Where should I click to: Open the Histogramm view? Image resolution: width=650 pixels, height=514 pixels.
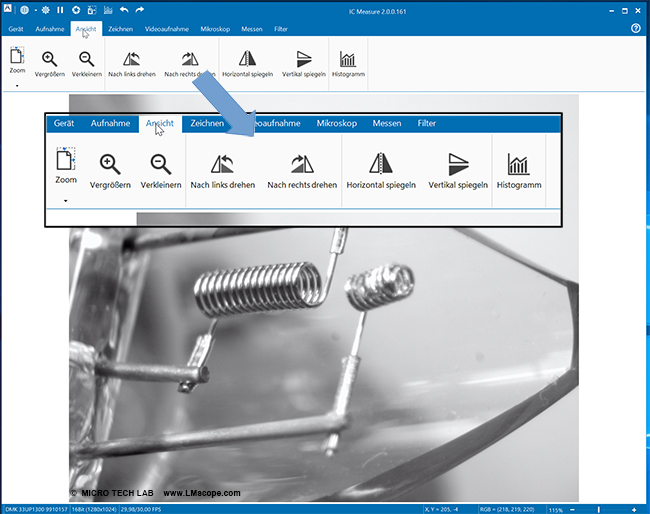(x=347, y=60)
